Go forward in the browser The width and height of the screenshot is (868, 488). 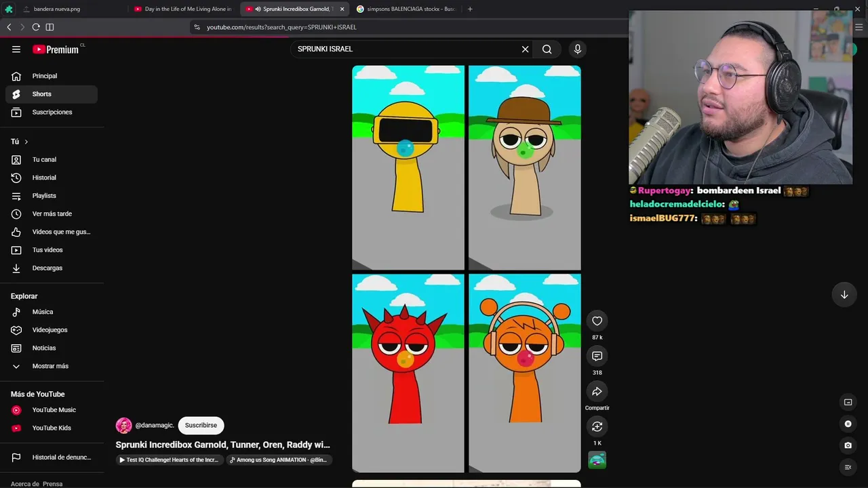coord(22,27)
